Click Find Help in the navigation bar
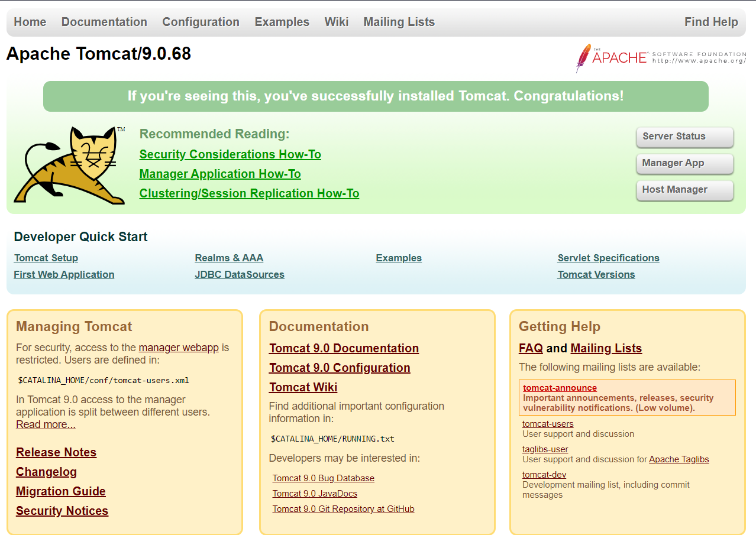The height and width of the screenshot is (535, 756). (x=711, y=22)
